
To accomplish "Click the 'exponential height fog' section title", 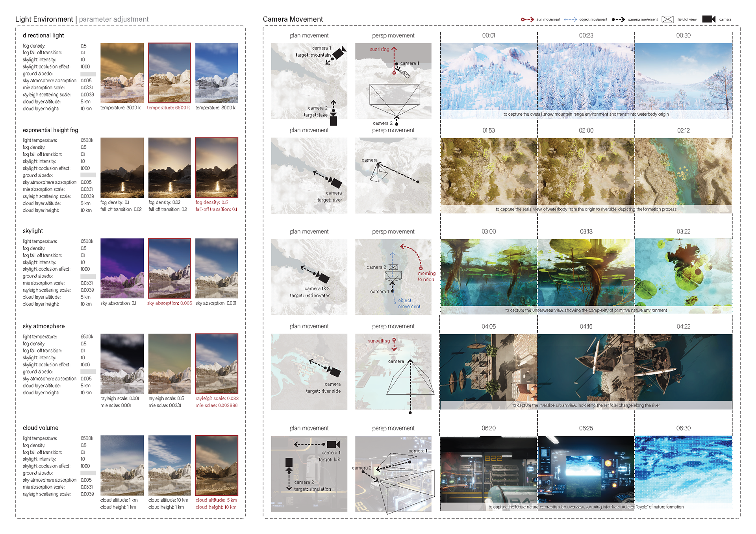I will (50, 130).
